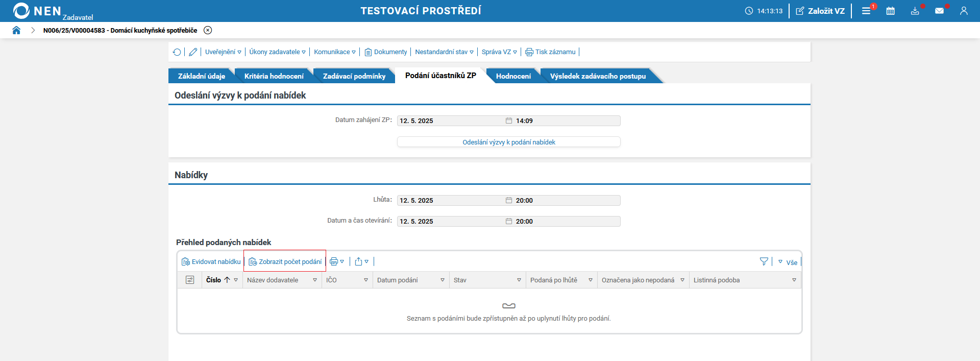Close the N006/25/V00004583 breadcrumb record
The image size is (980, 361).
208,30
